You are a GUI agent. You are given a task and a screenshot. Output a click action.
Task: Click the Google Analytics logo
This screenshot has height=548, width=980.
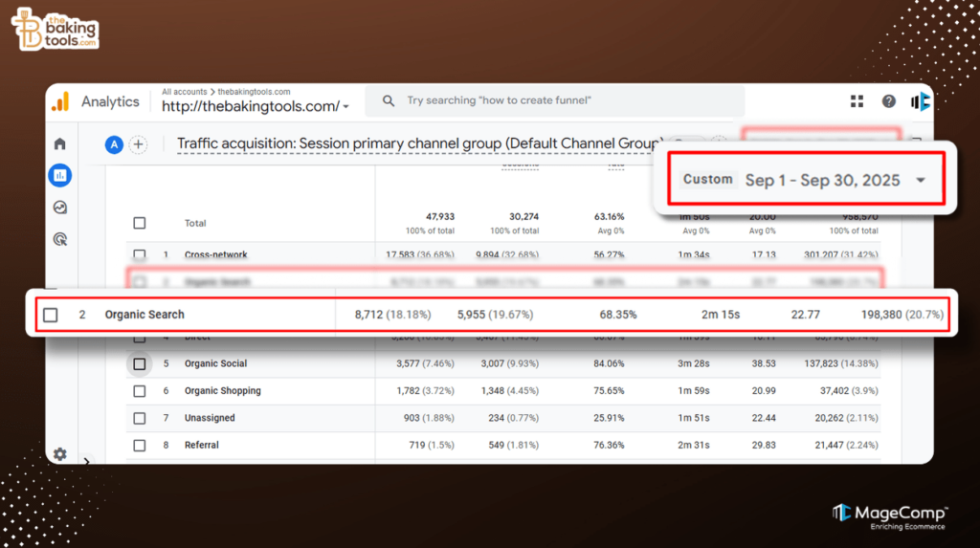61,101
